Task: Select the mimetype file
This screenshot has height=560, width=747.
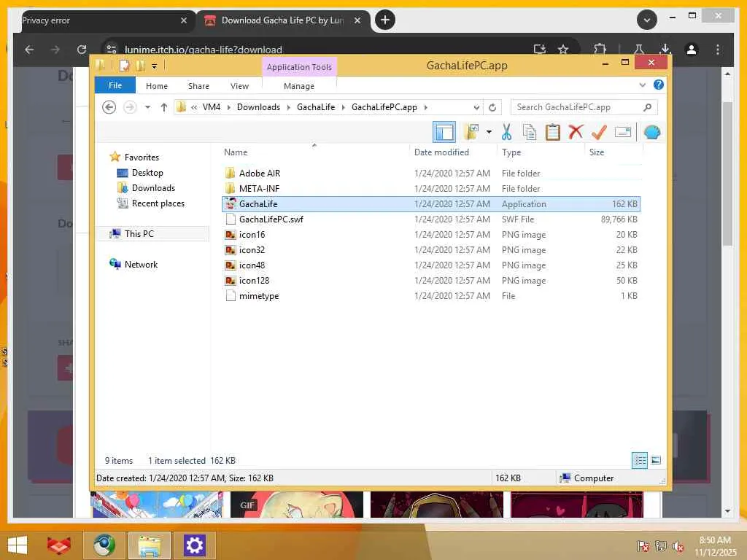Action: click(x=431, y=296)
